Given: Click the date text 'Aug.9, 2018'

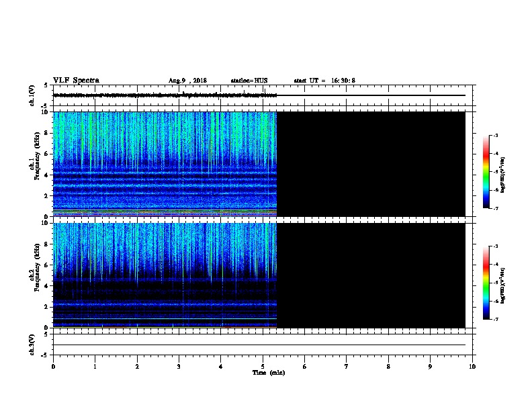Looking at the screenshot, I should click(187, 81).
